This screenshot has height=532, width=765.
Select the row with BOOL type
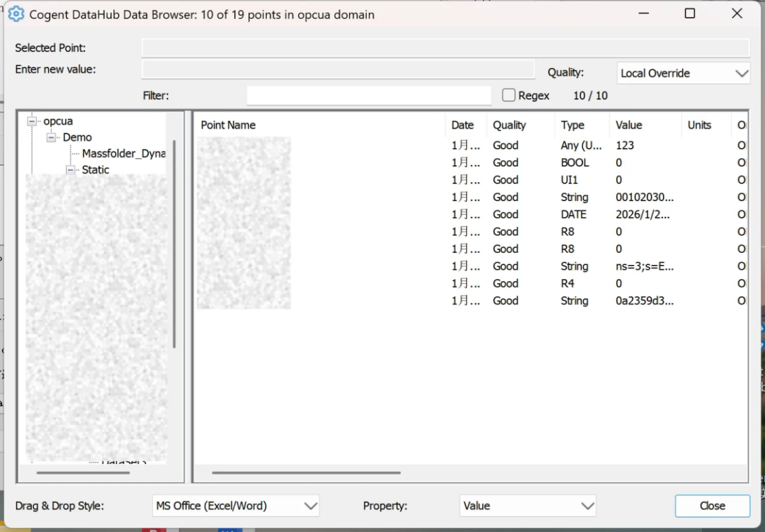coord(574,163)
